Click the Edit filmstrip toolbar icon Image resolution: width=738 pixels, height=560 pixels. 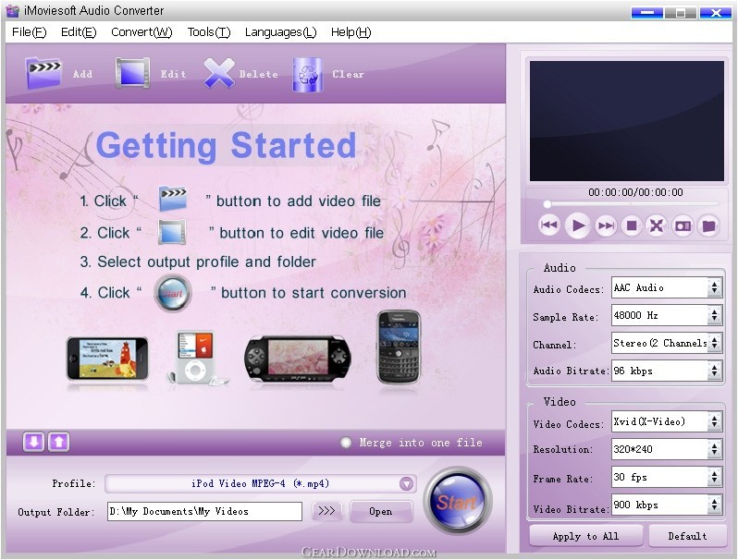pos(133,73)
